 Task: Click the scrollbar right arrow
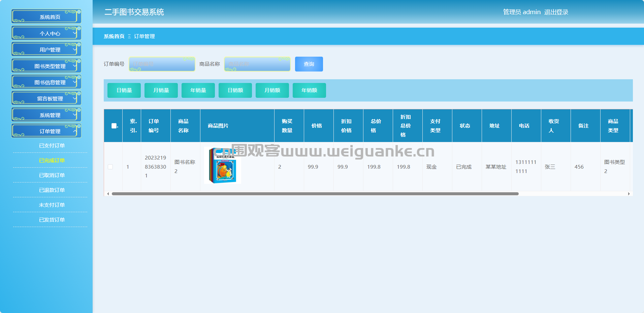[629, 194]
